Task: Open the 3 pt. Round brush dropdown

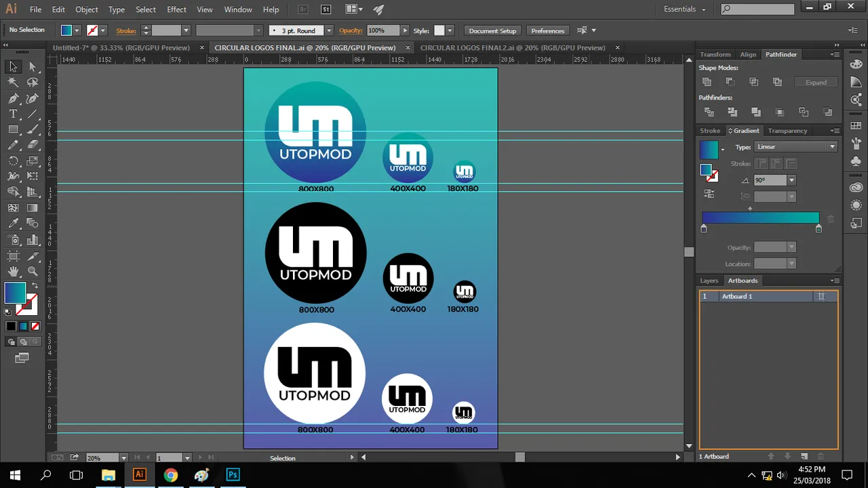Action: pyautogui.click(x=329, y=30)
